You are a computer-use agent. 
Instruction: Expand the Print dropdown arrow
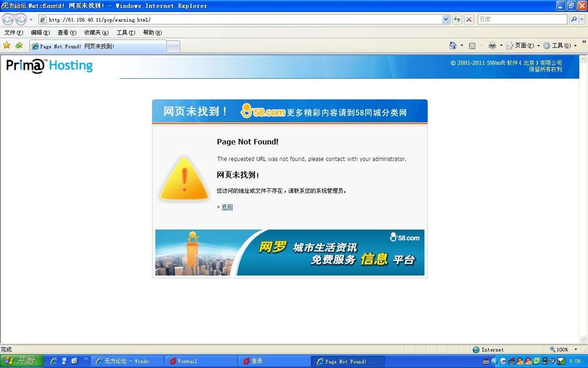point(501,46)
